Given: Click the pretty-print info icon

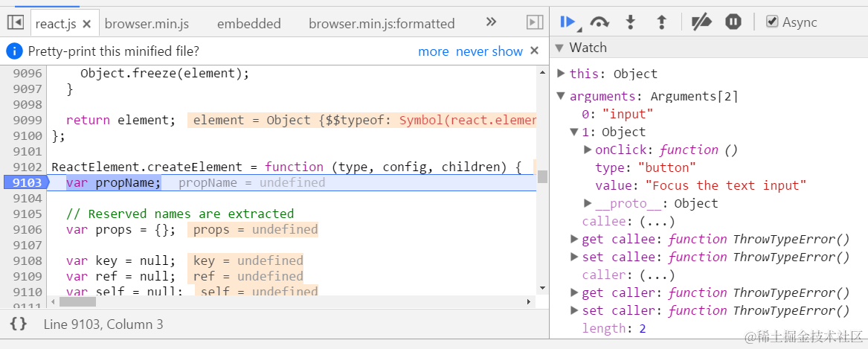Looking at the screenshot, I should pyautogui.click(x=14, y=51).
